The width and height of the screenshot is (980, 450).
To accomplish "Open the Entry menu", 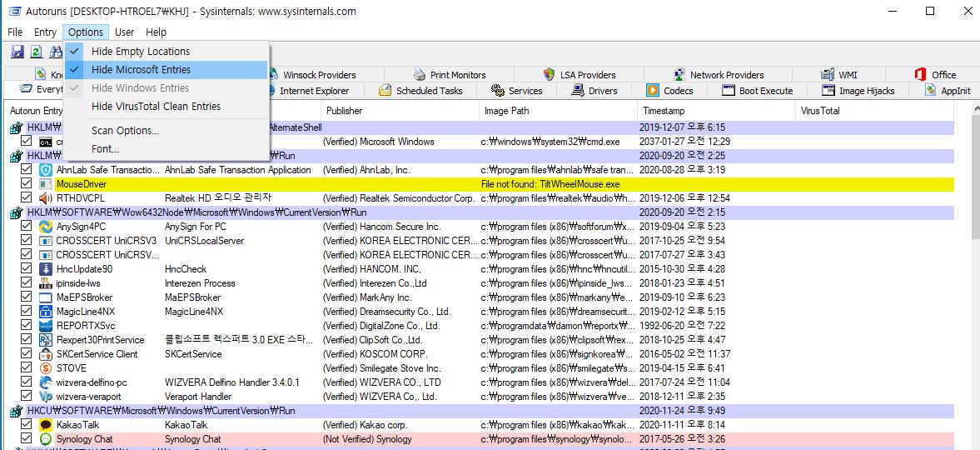I will pyautogui.click(x=45, y=32).
